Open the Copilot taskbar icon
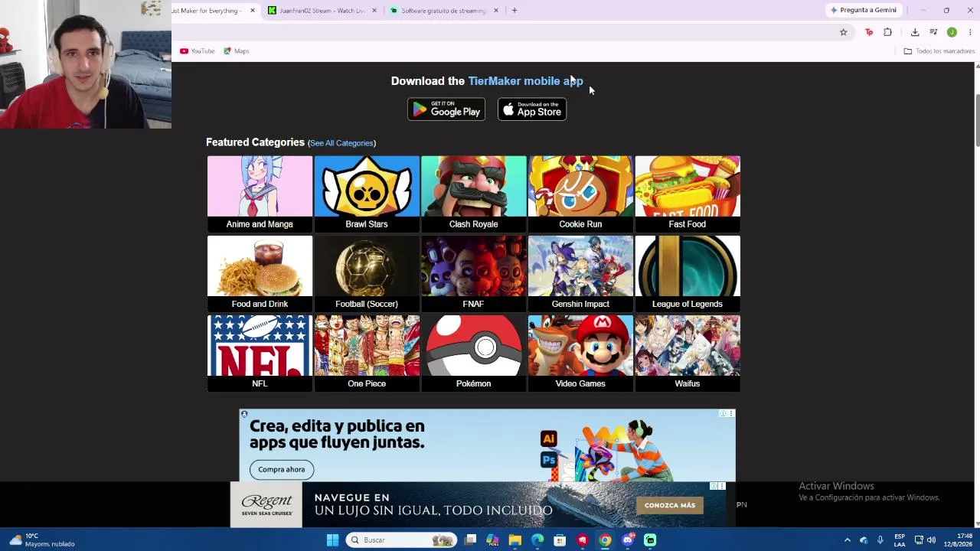This screenshot has width=980, height=551. click(x=492, y=540)
